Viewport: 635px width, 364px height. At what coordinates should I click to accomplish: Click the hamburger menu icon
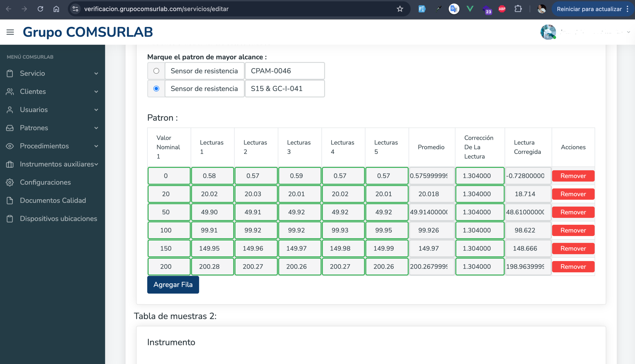point(10,32)
